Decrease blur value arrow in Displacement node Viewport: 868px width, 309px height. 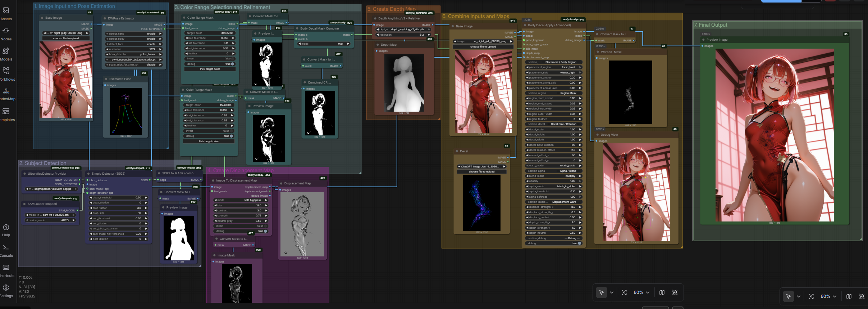(216, 206)
